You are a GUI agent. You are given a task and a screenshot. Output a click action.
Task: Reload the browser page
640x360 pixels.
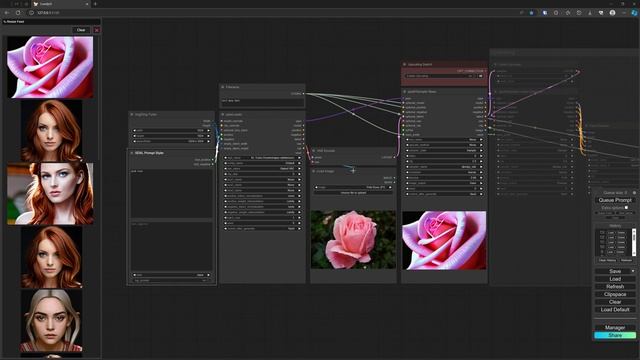(18, 13)
